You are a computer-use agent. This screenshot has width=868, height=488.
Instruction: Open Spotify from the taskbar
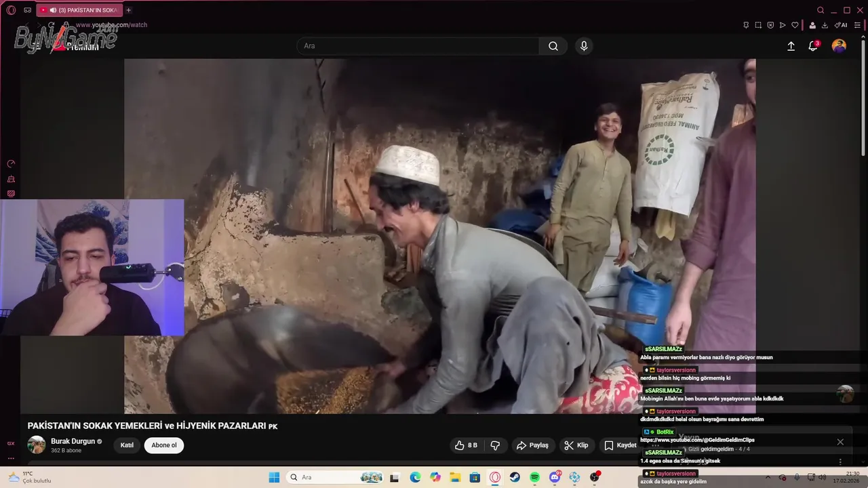534,477
